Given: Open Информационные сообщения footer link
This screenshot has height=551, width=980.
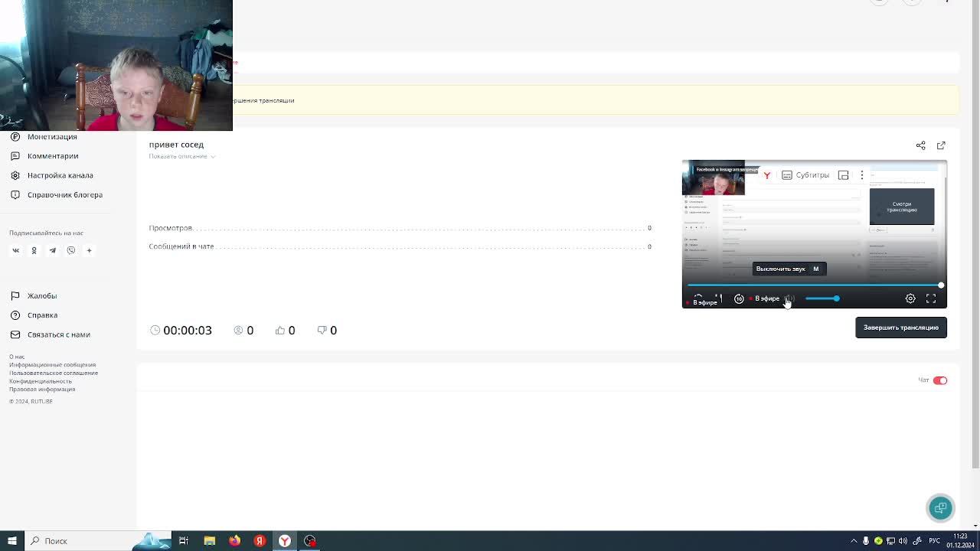Looking at the screenshot, I should (x=52, y=365).
